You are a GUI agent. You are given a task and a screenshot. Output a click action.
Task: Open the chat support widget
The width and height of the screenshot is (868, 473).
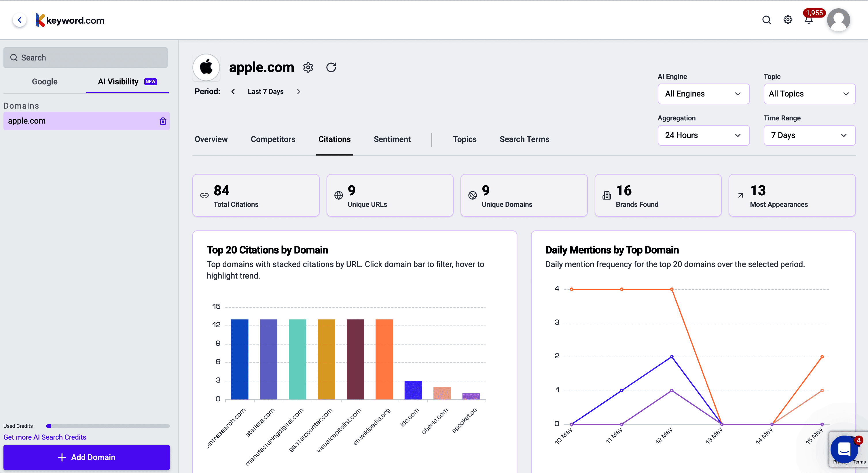tap(844, 449)
